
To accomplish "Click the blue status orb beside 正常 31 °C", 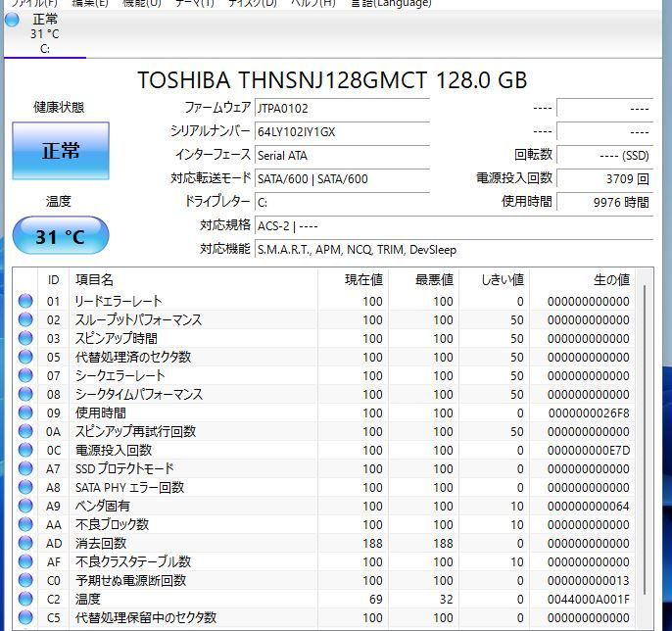I will coord(12,20).
